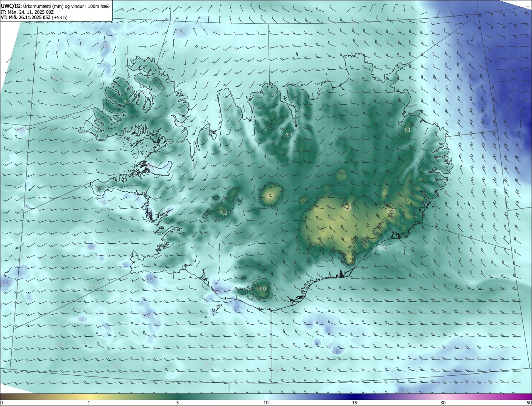Click the color scale tick label 5
This screenshot has width=532, height=406.
coord(177,403)
